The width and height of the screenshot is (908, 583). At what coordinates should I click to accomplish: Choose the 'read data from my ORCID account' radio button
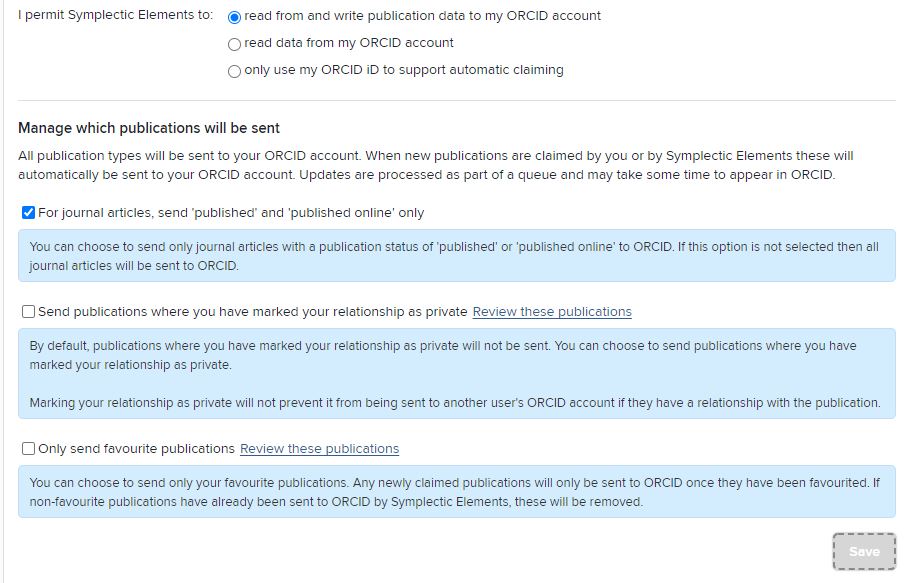coord(234,44)
